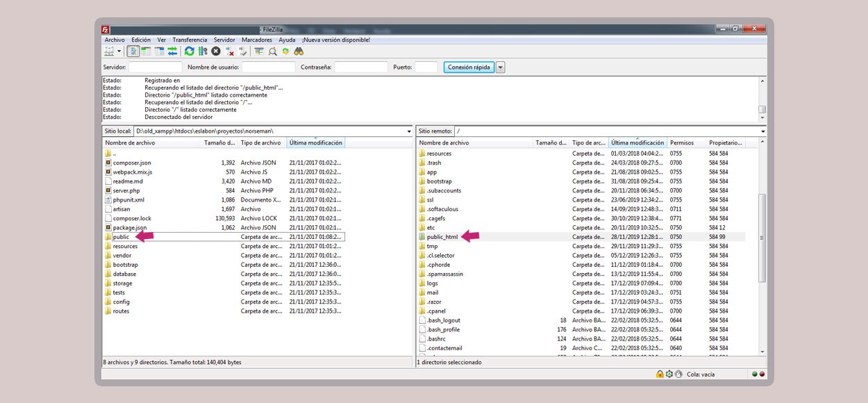
Task: Select the remote .softaculous folder icon
Action: pos(422,209)
